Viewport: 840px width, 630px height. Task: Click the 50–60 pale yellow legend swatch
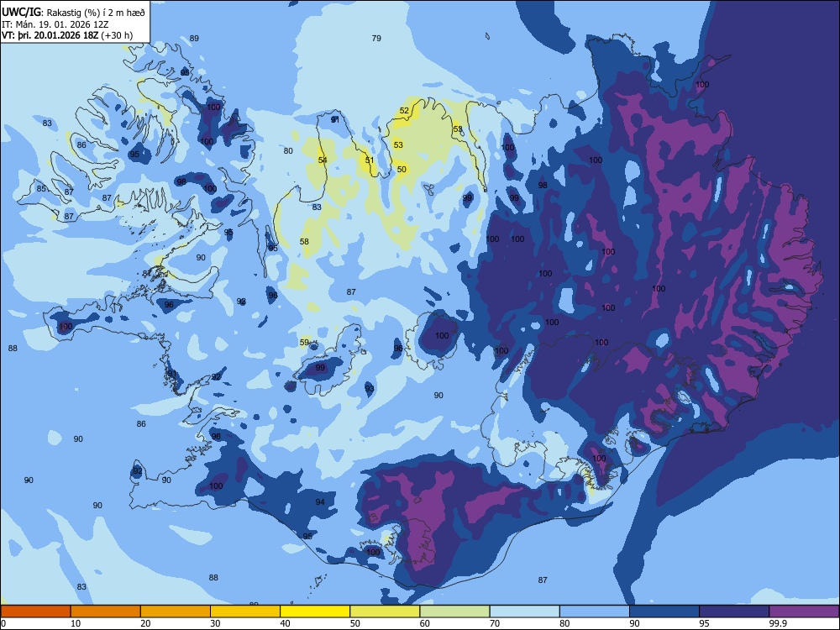(x=385, y=612)
